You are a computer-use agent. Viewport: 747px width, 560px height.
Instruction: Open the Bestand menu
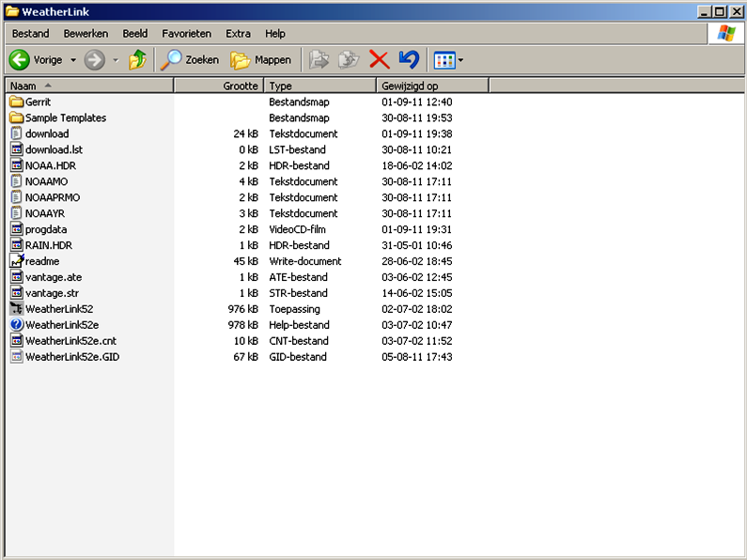pos(30,34)
